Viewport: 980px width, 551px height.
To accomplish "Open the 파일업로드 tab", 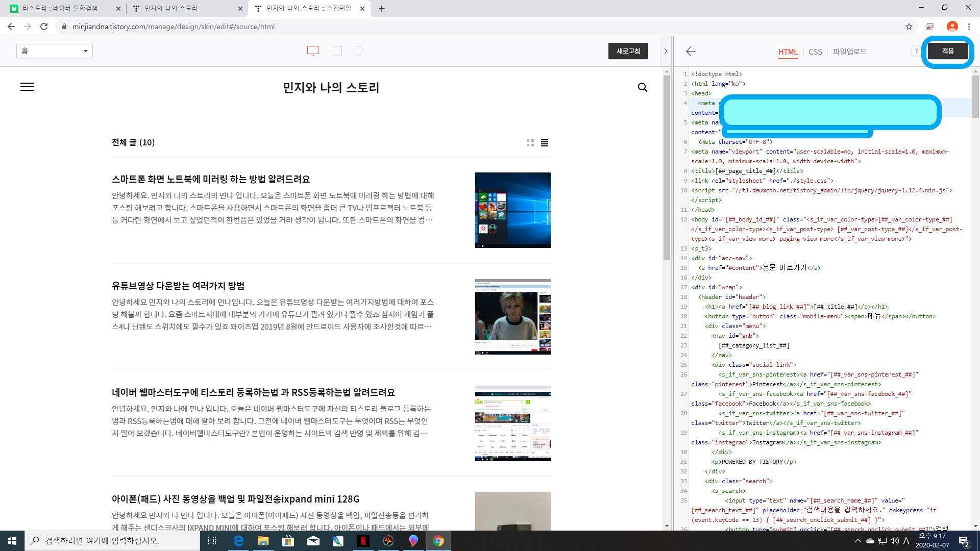I will pyautogui.click(x=849, y=52).
